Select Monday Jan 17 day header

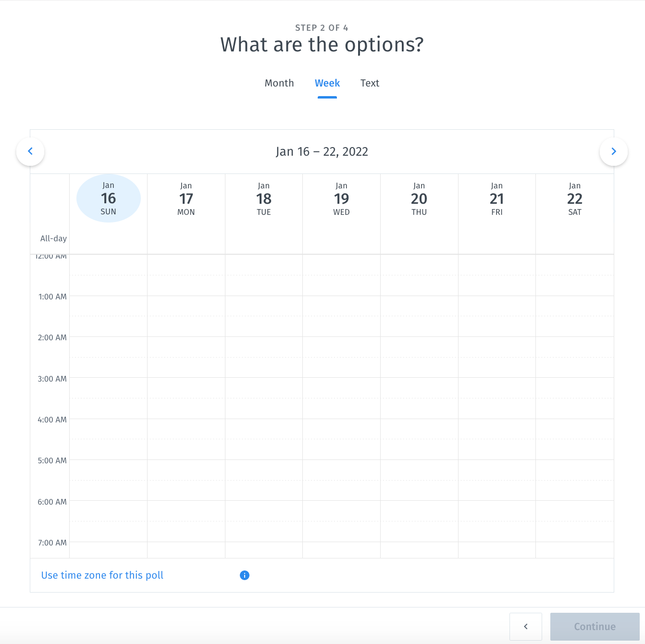pyautogui.click(x=186, y=198)
